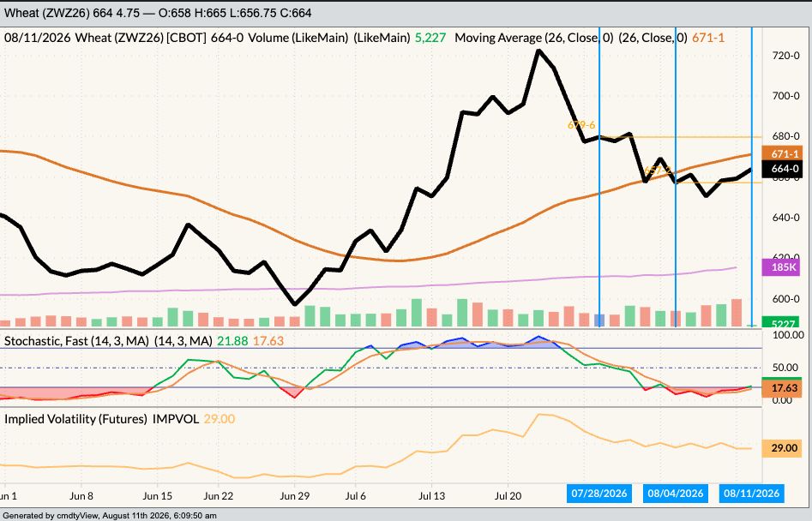Click the 185K open interest tag
Viewport: 812px width, 521px height.
782,267
